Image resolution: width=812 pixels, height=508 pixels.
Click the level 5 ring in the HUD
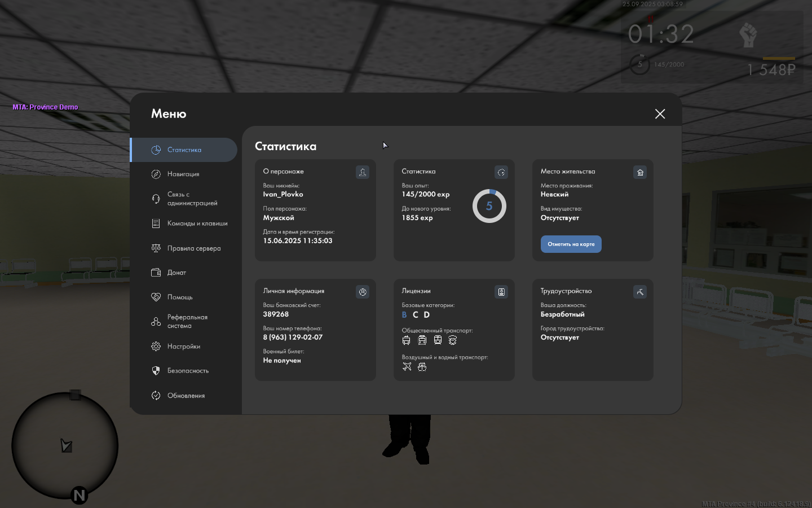639,64
